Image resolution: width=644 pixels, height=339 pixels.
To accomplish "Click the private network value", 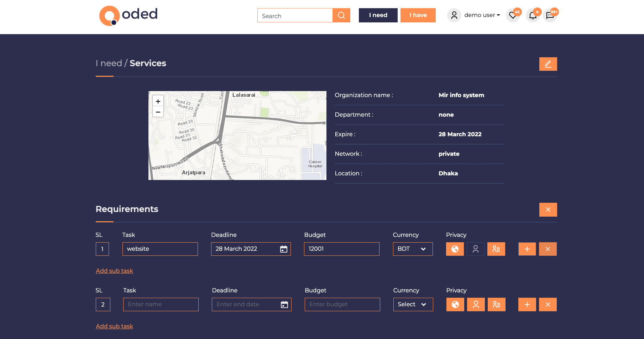I will pyautogui.click(x=449, y=154).
